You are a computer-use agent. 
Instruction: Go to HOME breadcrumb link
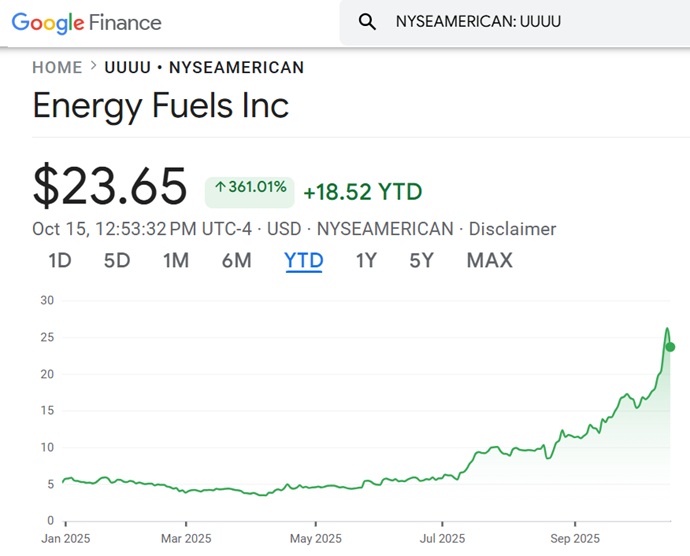[x=57, y=68]
